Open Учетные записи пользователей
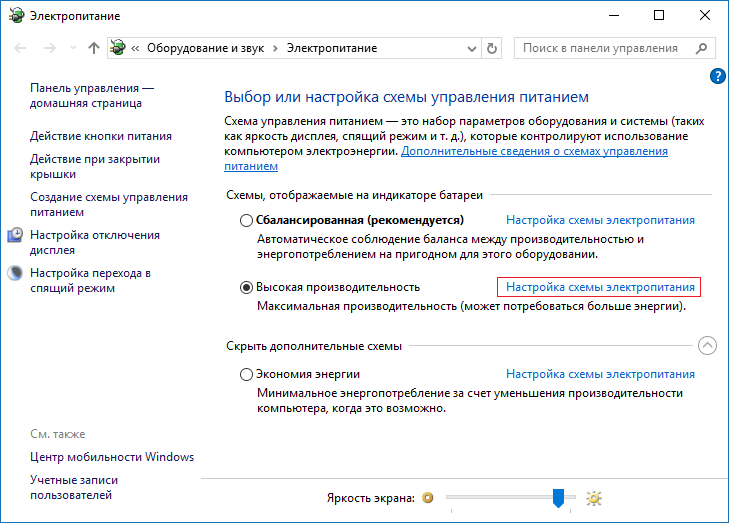This screenshot has height=523, width=729. (x=74, y=488)
